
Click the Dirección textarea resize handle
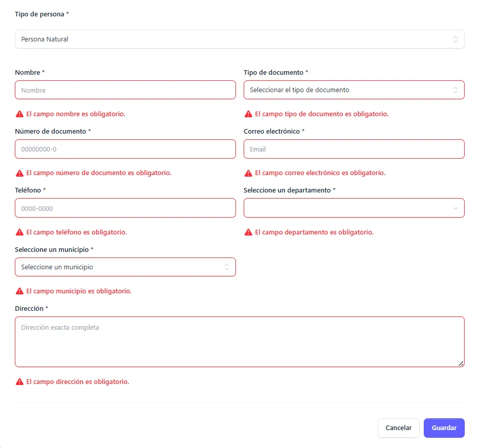(x=461, y=364)
